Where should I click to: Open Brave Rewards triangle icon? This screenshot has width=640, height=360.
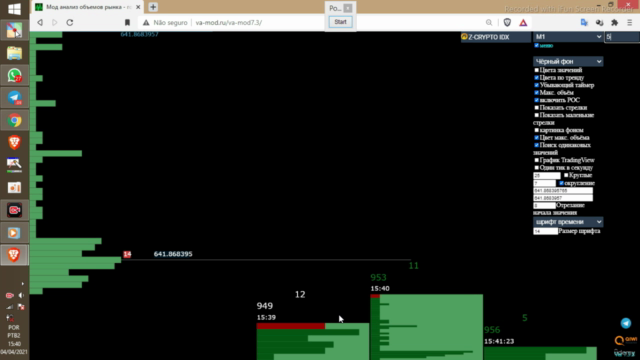[523, 22]
